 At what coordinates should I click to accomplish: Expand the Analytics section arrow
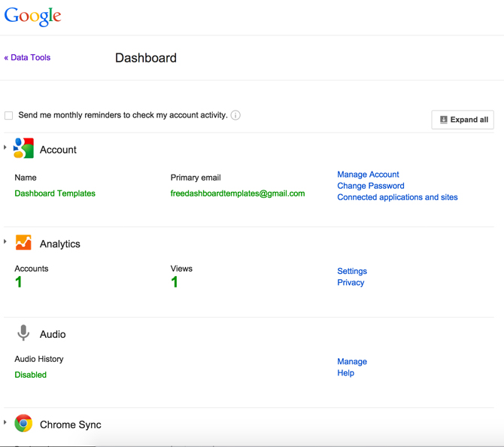coord(5,242)
